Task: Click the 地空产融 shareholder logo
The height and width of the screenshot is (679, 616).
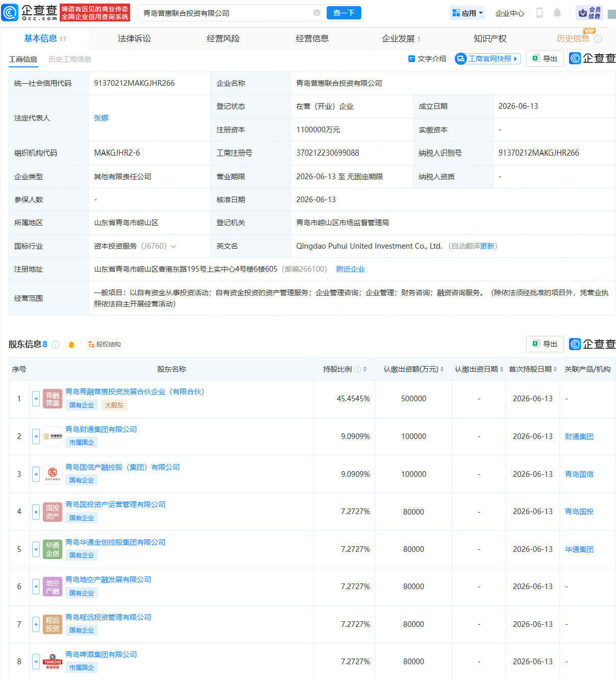Action: (53, 587)
